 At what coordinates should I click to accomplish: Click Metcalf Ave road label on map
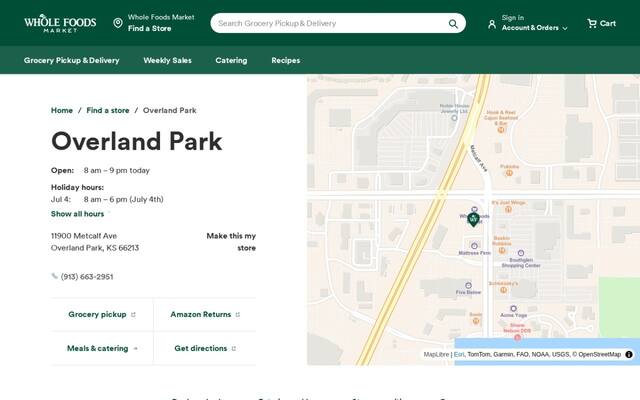(478, 158)
